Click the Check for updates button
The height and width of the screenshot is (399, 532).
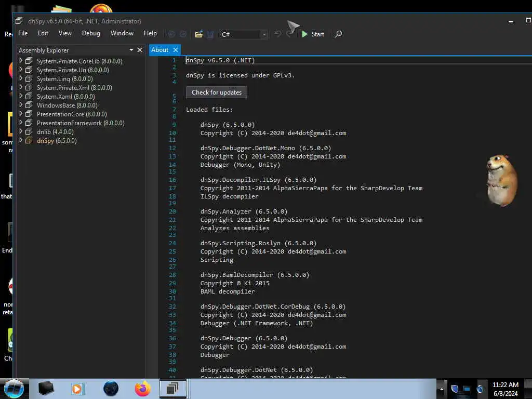[217, 92]
